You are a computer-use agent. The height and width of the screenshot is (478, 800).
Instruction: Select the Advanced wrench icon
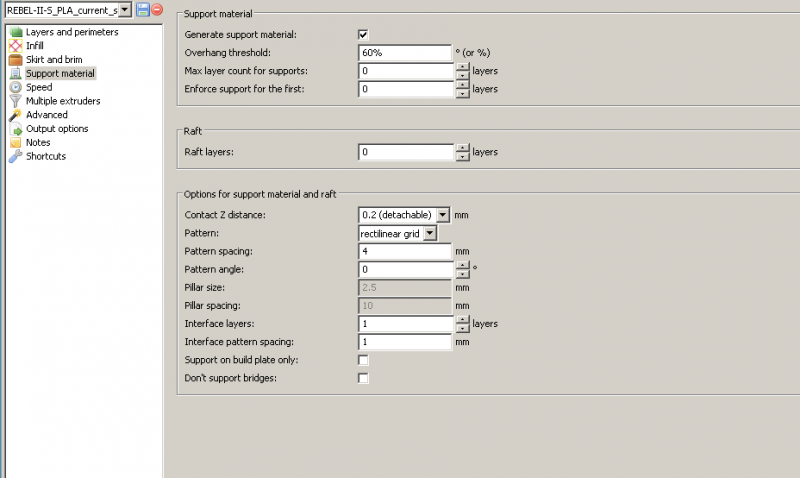[x=16, y=115]
